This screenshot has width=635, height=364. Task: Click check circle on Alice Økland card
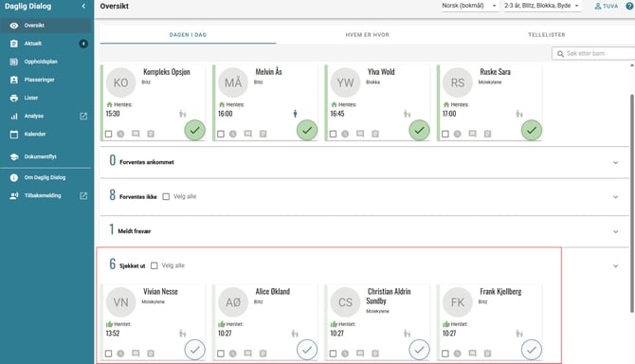[x=307, y=350]
